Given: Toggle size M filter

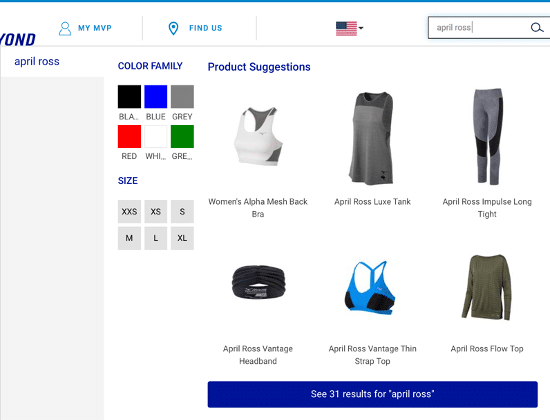Looking at the screenshot, I should coord(129,238).
